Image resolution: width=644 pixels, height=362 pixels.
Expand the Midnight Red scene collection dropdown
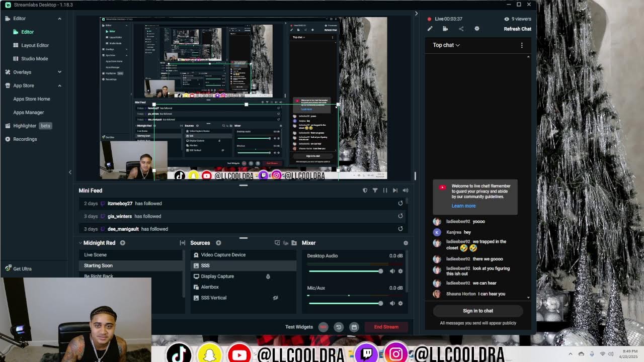pyautogui.click(x=80, y=243)
